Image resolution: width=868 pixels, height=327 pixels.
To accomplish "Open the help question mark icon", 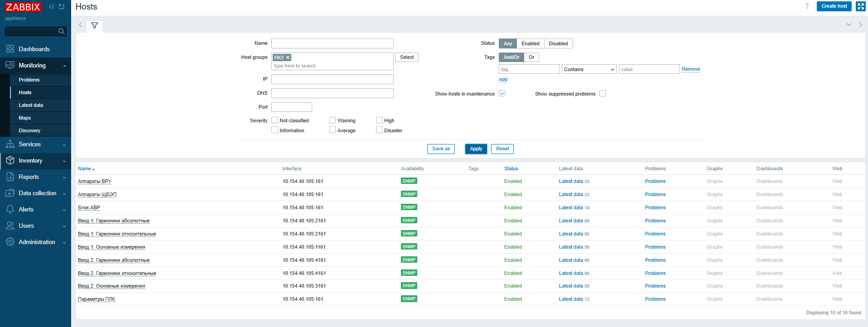I will coord(807,6).
